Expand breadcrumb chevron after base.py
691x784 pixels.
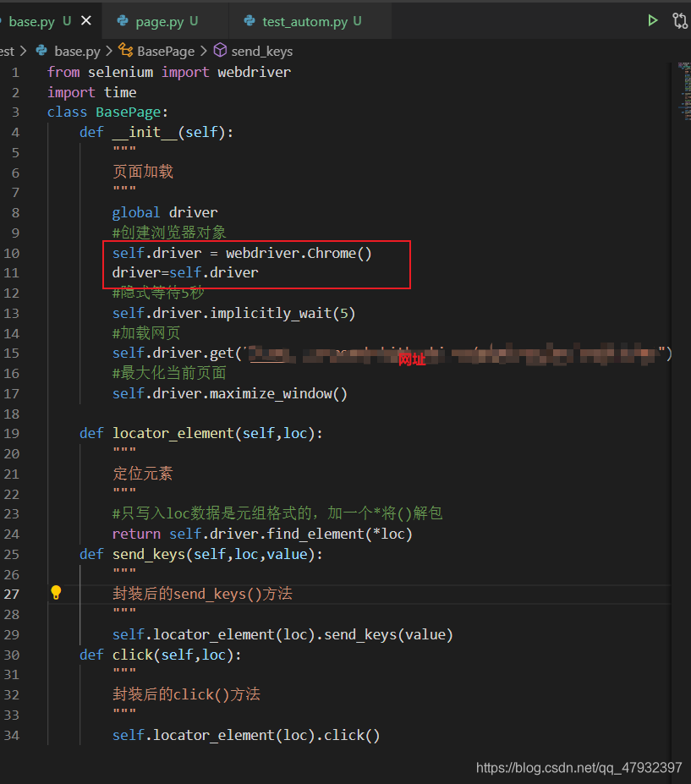(x=109, y=52)
